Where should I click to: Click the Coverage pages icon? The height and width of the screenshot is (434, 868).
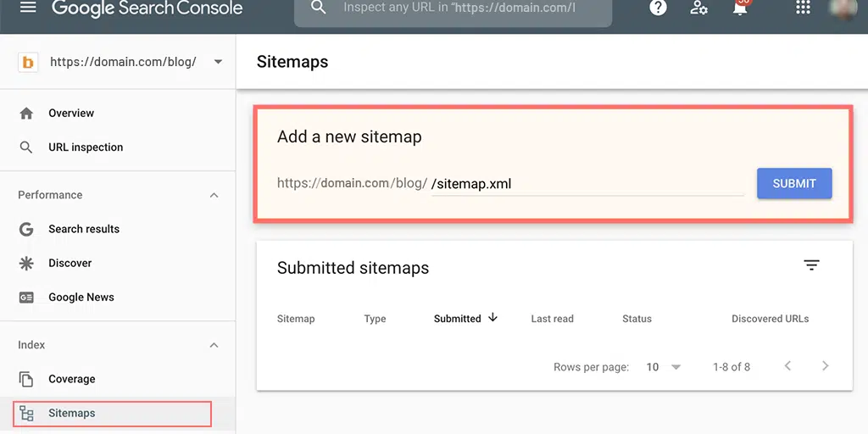pos(26,379)
